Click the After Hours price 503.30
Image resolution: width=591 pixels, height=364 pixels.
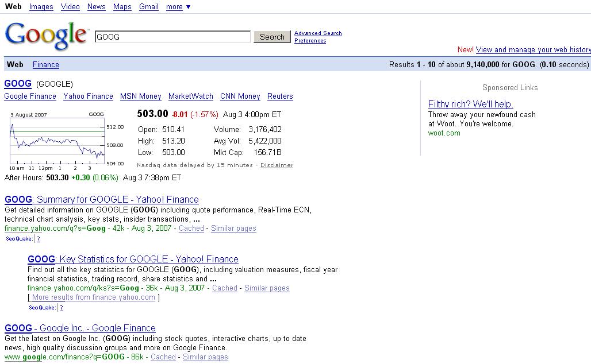click(57, 177)
